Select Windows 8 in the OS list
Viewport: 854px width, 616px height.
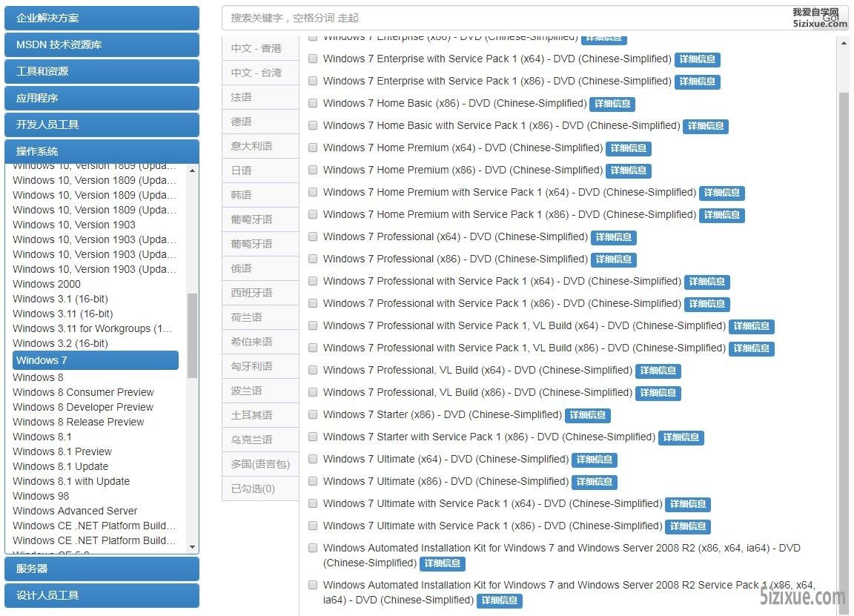click(38, 377)
